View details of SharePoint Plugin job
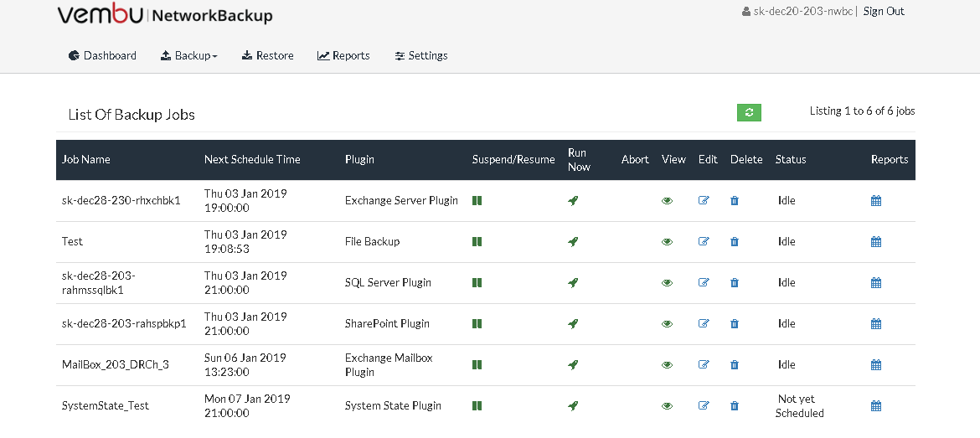 667,323
